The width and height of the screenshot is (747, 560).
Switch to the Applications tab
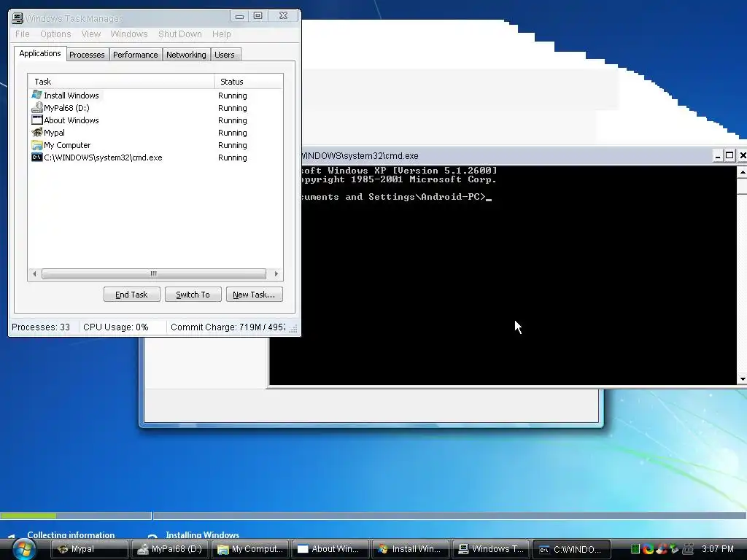(x=40, y=53)
